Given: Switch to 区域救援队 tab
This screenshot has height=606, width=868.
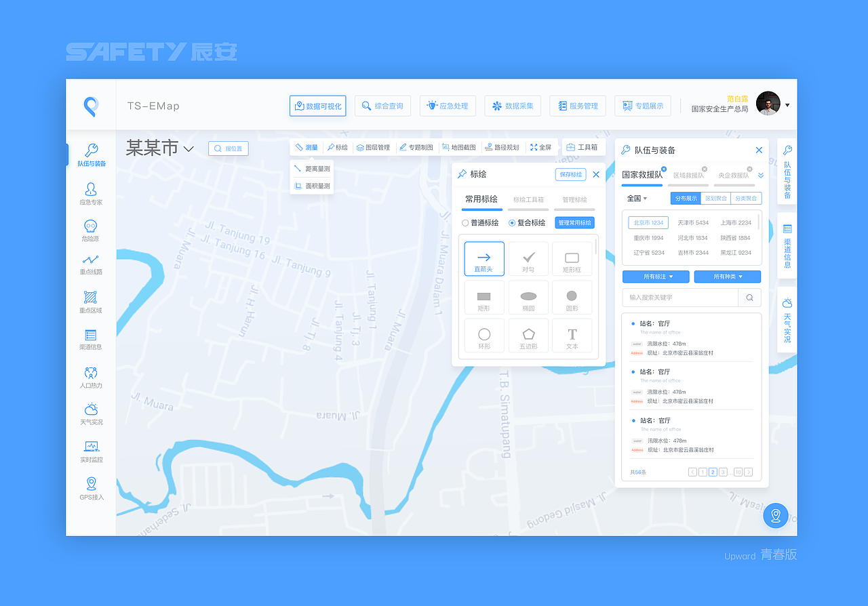Looking at the screenshot, I should coord(688,176).
